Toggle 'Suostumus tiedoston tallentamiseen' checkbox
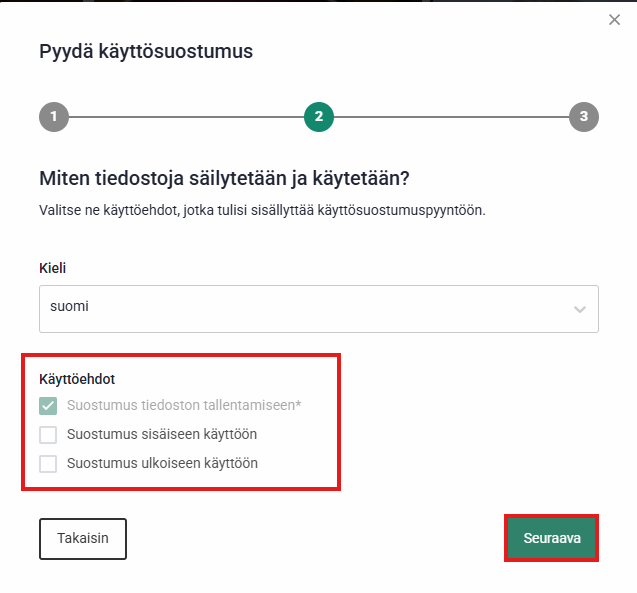The image size is (637, 593). coord(48,406)
